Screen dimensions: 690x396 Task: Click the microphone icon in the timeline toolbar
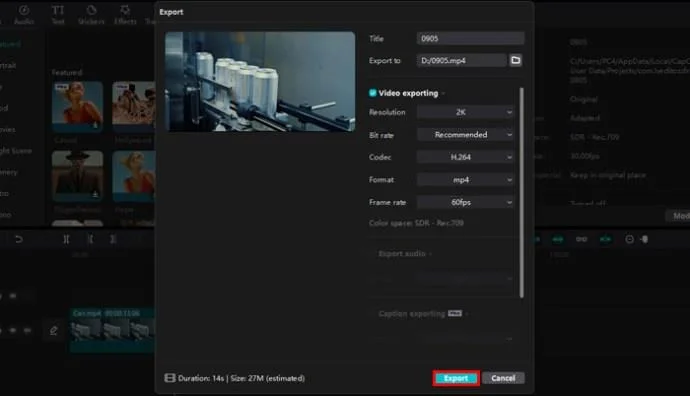(x=645, y=239)
